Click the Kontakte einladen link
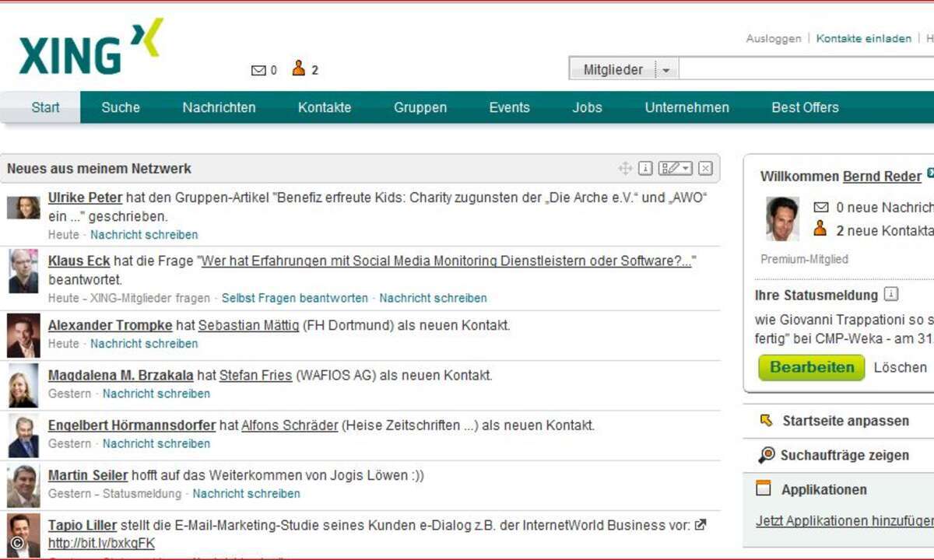934x560 pixels. (863, 38)
